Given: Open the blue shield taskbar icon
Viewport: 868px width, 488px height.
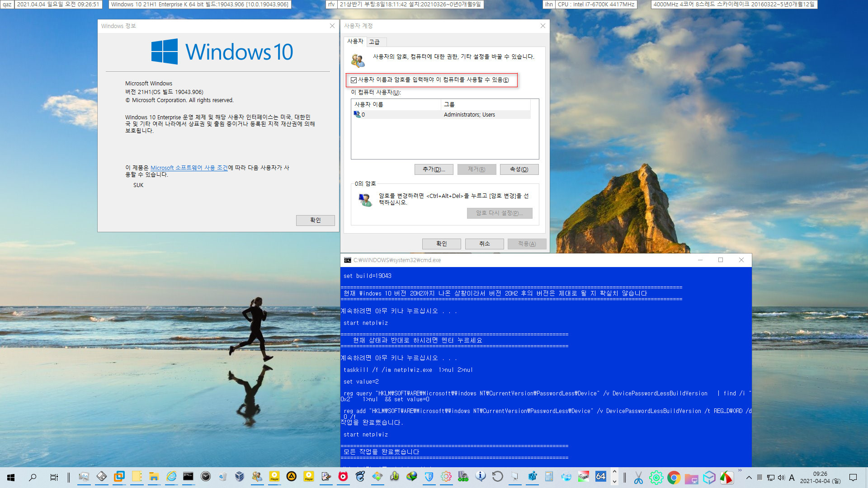Looking at the screenshot, I should (x=429, y=477).
